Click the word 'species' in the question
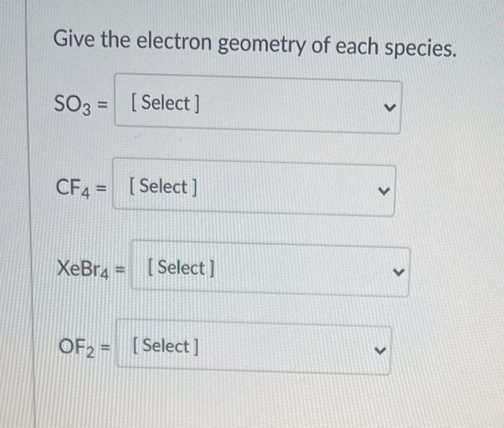Viewport: 504px width, 428px height. [x=420, y=49]
